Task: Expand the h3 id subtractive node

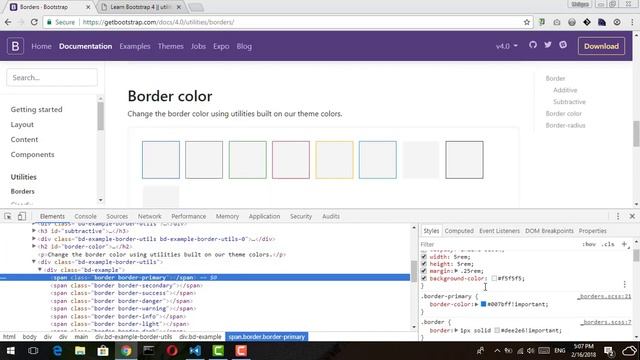Action: pos(34,231)
